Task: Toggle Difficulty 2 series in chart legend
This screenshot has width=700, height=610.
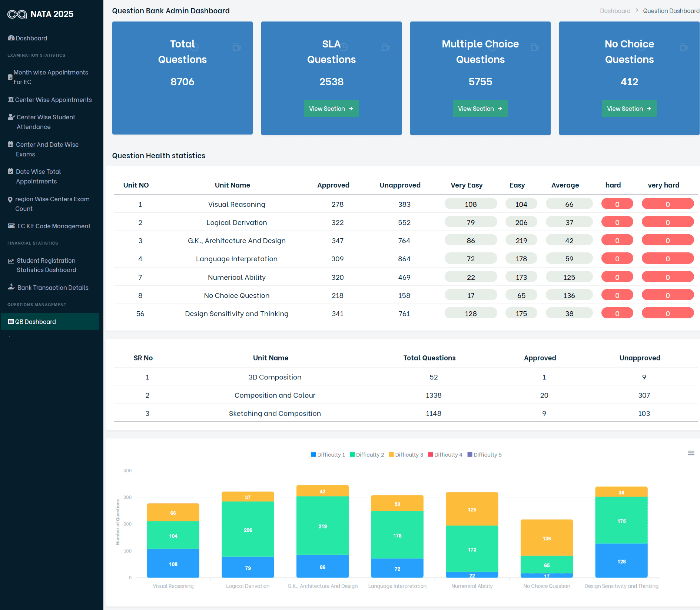Action: pos(367,455)
